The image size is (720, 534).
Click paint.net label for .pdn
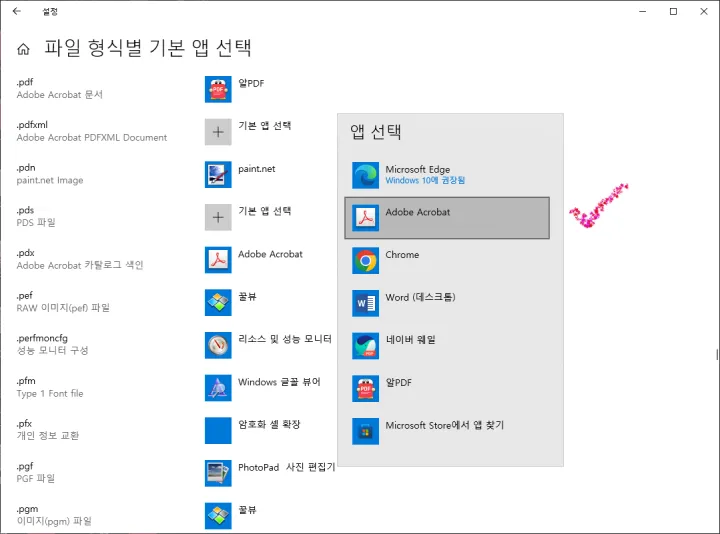pos(257,169)
